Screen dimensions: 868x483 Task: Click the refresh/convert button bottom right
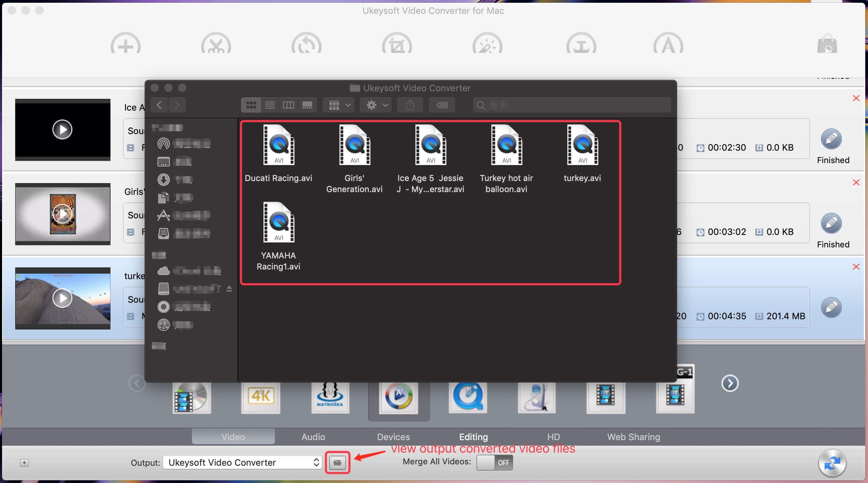832,463
